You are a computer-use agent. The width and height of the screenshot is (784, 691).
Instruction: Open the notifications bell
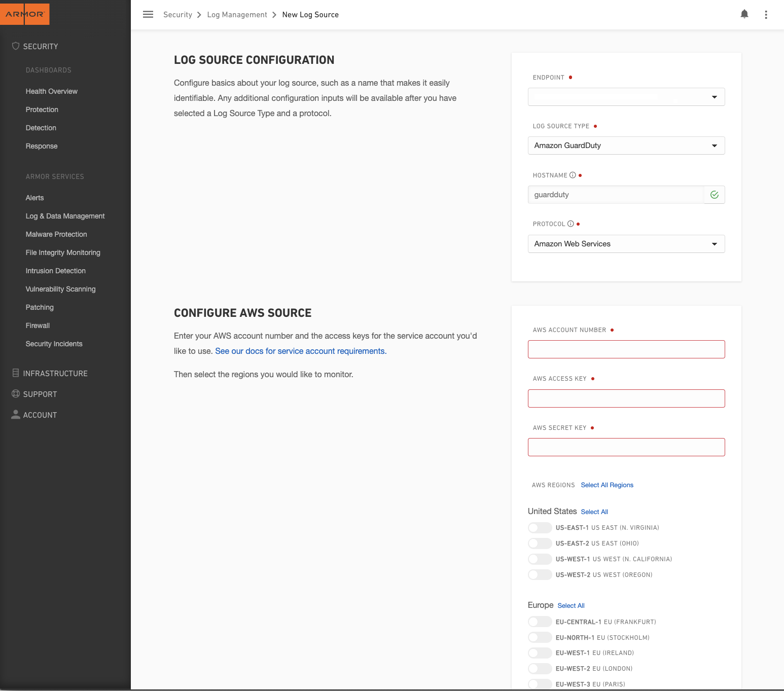pyautogui.click(x=744, y=14)
